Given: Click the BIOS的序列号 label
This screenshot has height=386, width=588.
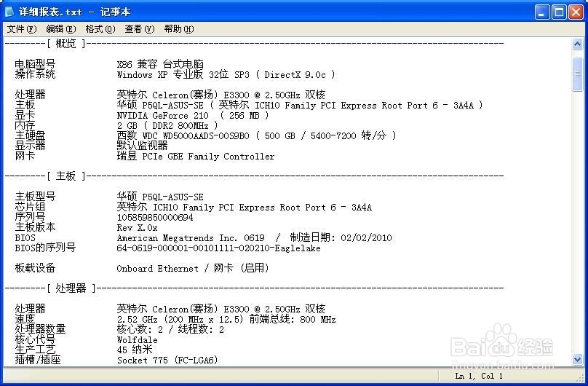Looking at the screenshot, I should 45,248.
